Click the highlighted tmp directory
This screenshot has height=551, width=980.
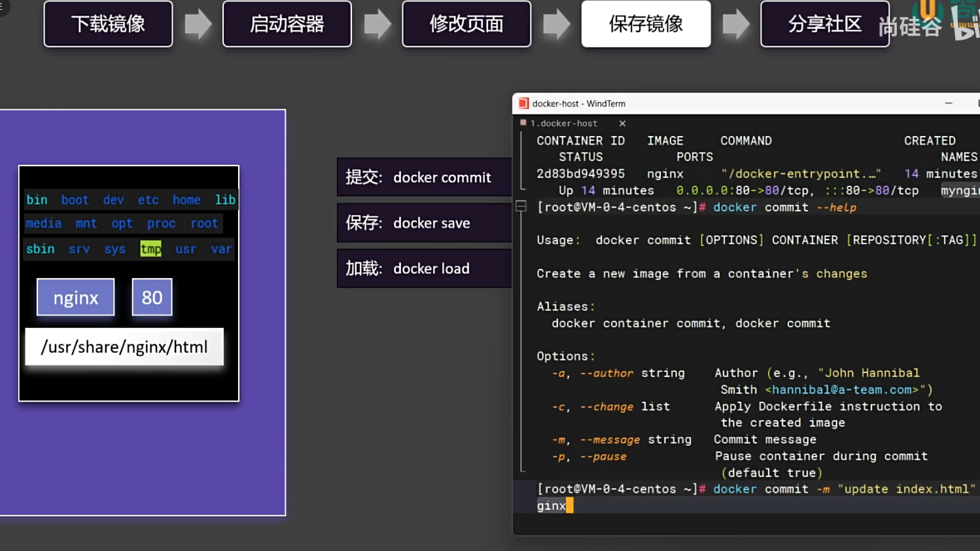click(x=150, y=249)
